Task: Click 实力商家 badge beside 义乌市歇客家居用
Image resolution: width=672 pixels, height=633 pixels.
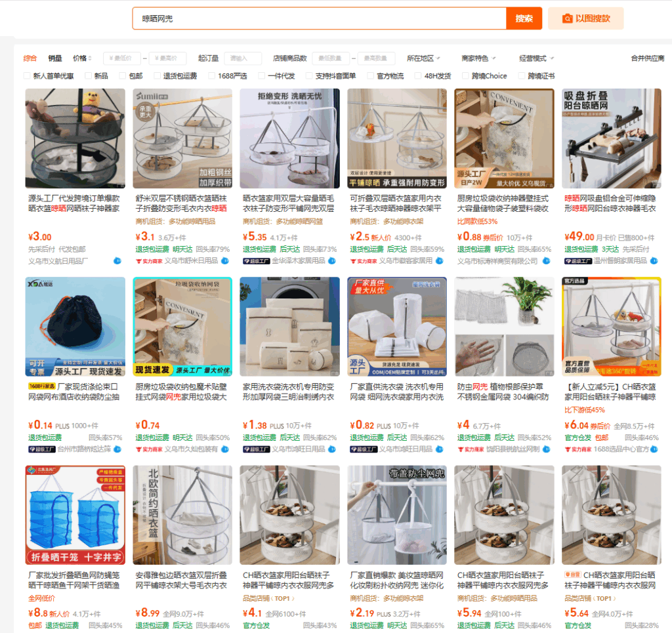Action: [364, 261]
